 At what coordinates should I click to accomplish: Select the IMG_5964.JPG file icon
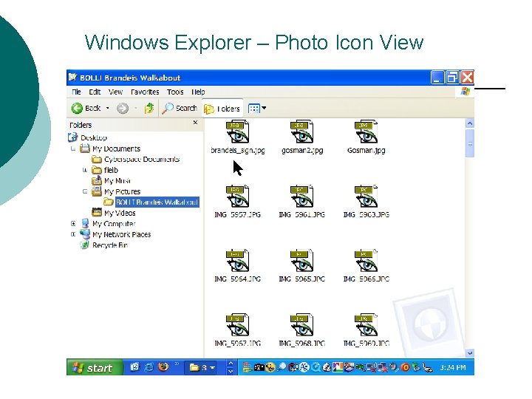237,261
